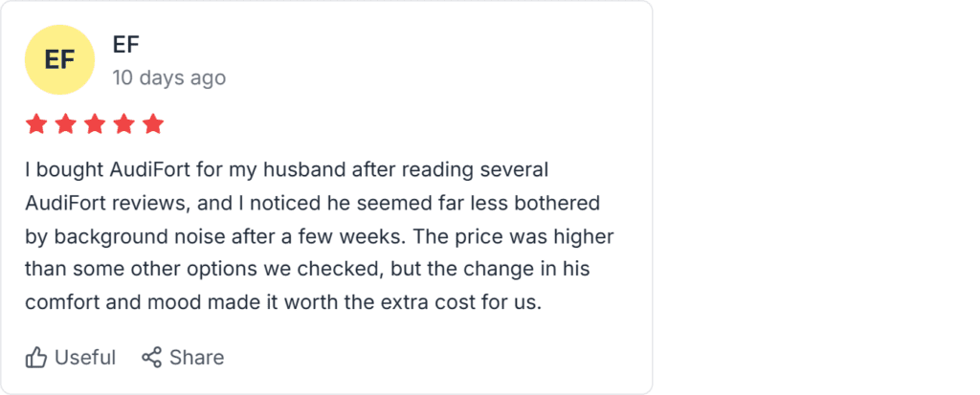
Task: Mark review helpful via Useful label
Action: click(85, 358)
